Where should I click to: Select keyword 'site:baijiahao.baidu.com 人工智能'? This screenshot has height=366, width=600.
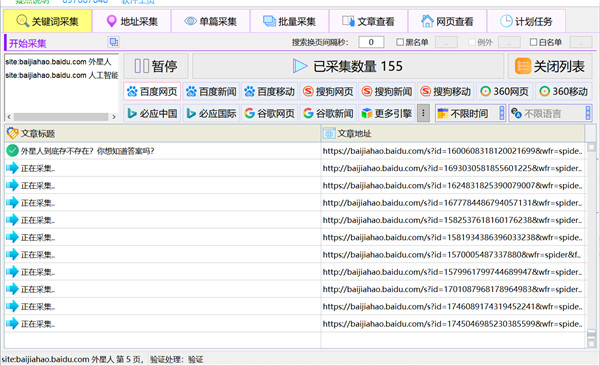tap(62, 75)
